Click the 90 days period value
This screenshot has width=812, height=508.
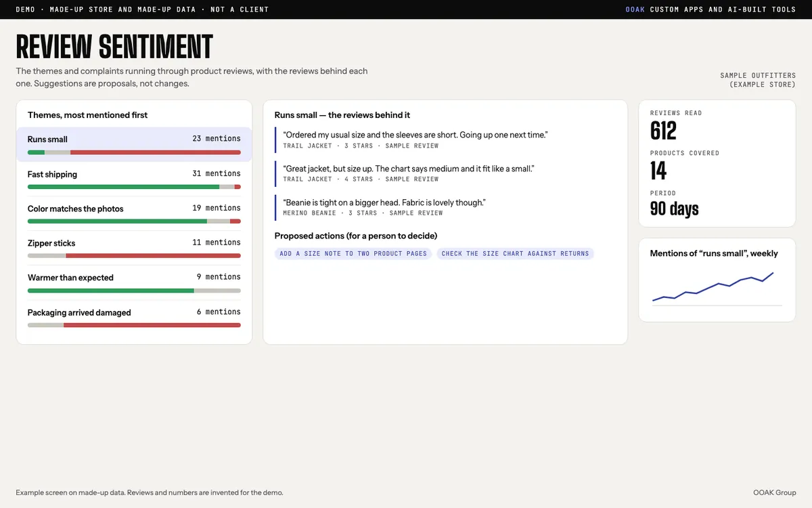pos(674,209)
